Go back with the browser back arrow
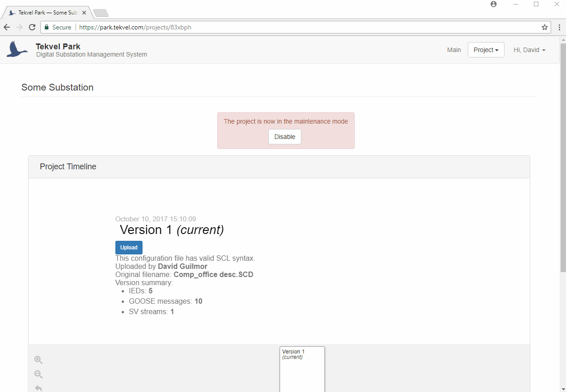This screenshot has width=566, height=392. (x=7, y=27)
